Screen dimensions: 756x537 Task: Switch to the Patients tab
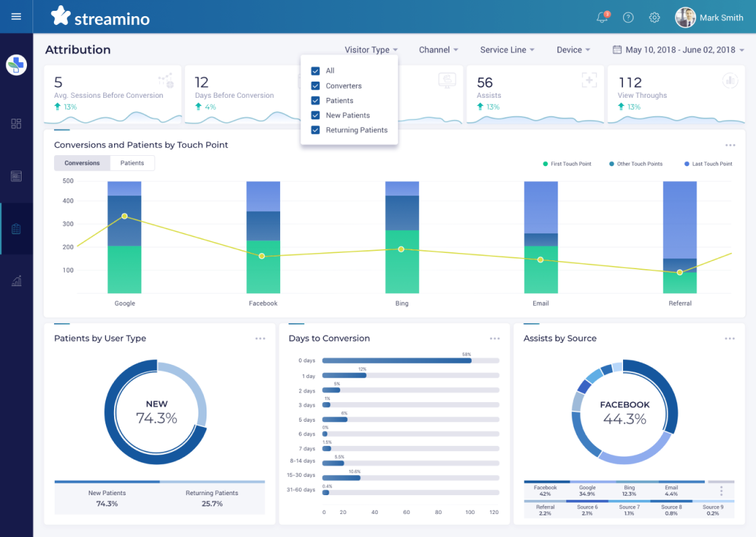[132, 163]
